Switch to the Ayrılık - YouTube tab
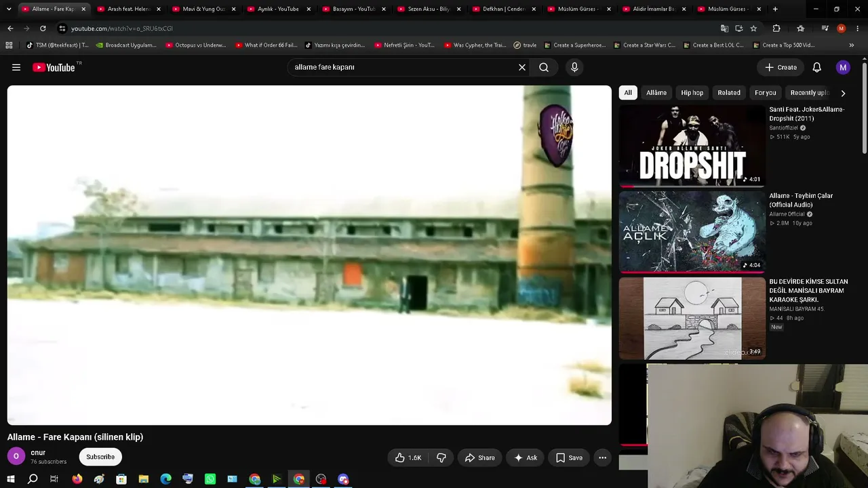Image resolution: width=868 pixels, height=488 pixels. coord(279,9)
